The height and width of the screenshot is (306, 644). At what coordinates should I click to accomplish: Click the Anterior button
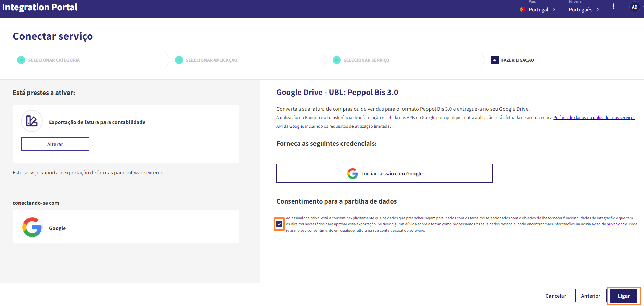591,296
